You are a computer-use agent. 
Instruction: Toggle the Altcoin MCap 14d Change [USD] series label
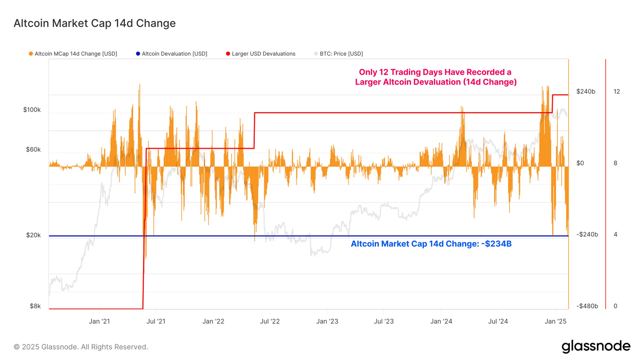(x=76, y=54)
